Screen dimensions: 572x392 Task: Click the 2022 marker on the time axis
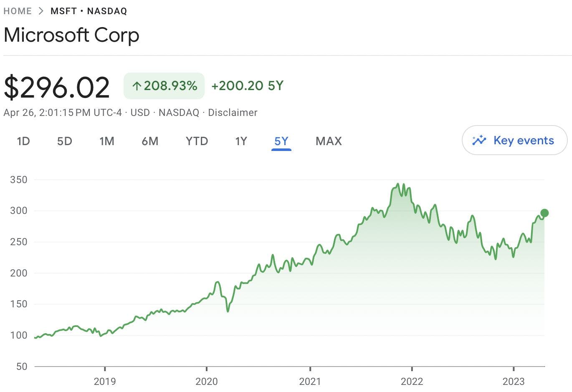(412, 381)
